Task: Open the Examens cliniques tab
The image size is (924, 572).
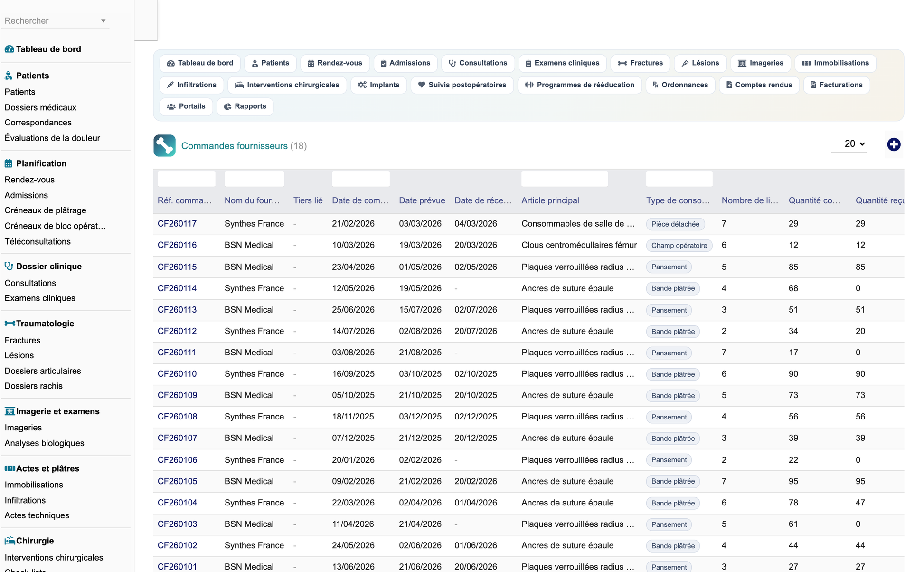Action: click(562, 63)
